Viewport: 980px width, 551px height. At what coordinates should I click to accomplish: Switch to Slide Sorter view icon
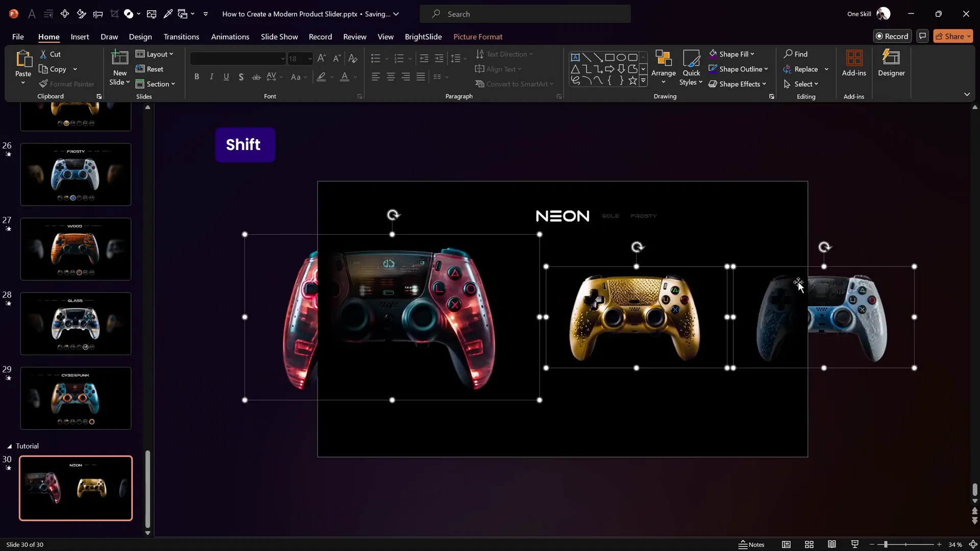point(809,544)
